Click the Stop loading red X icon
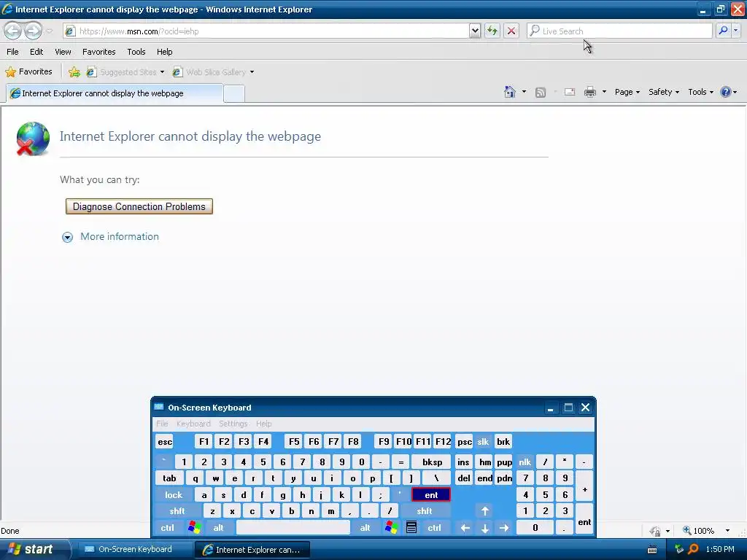Screen dimensions: 747x560 tap(511, 31)
